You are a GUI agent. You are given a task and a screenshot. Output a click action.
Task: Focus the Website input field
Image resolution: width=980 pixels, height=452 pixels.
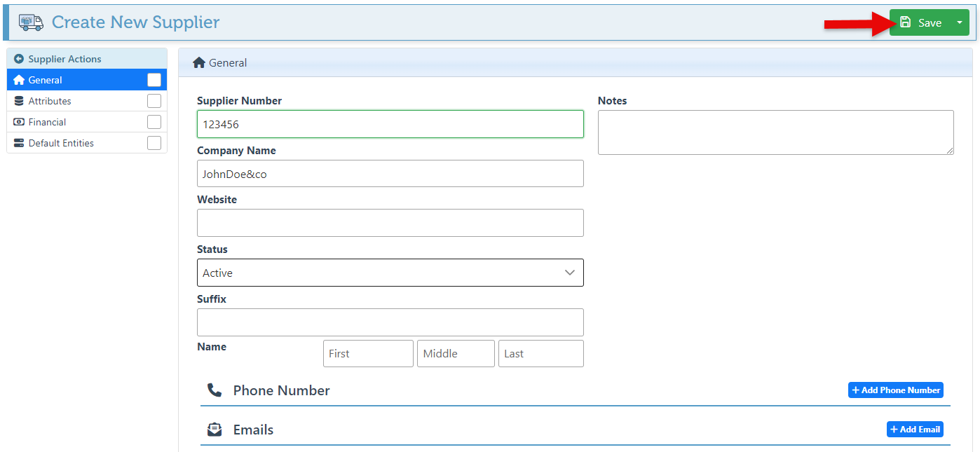(390, 223)
